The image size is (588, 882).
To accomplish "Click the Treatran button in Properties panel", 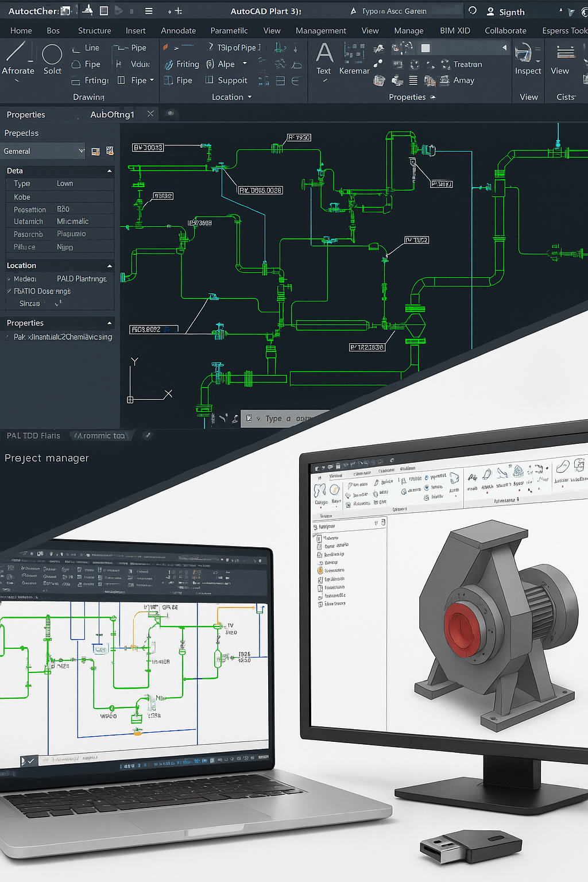I will [x=462, y=65].
